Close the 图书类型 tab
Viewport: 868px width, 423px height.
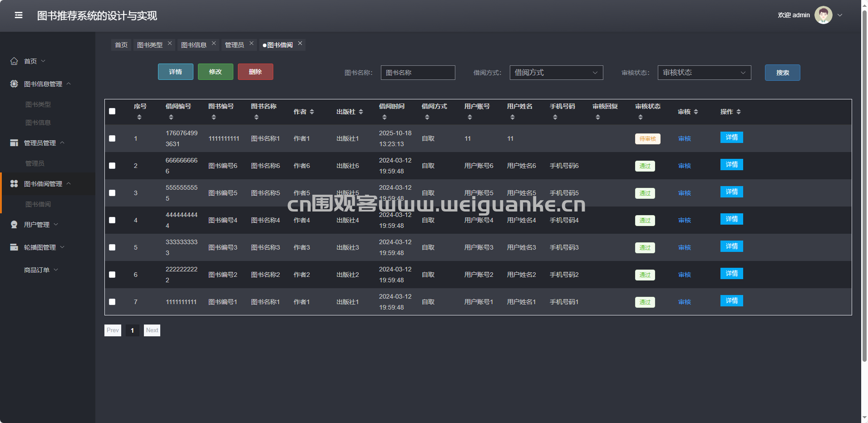pos(170,44)
